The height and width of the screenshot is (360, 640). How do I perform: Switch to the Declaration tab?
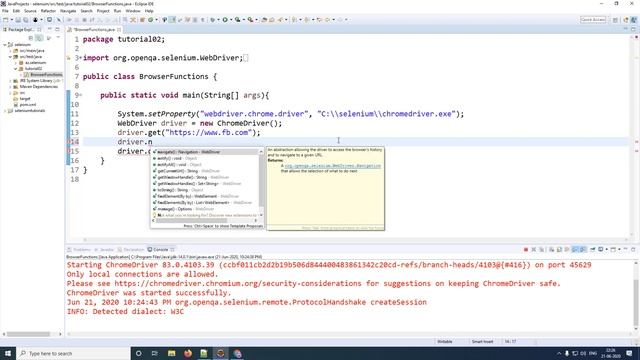131,249
